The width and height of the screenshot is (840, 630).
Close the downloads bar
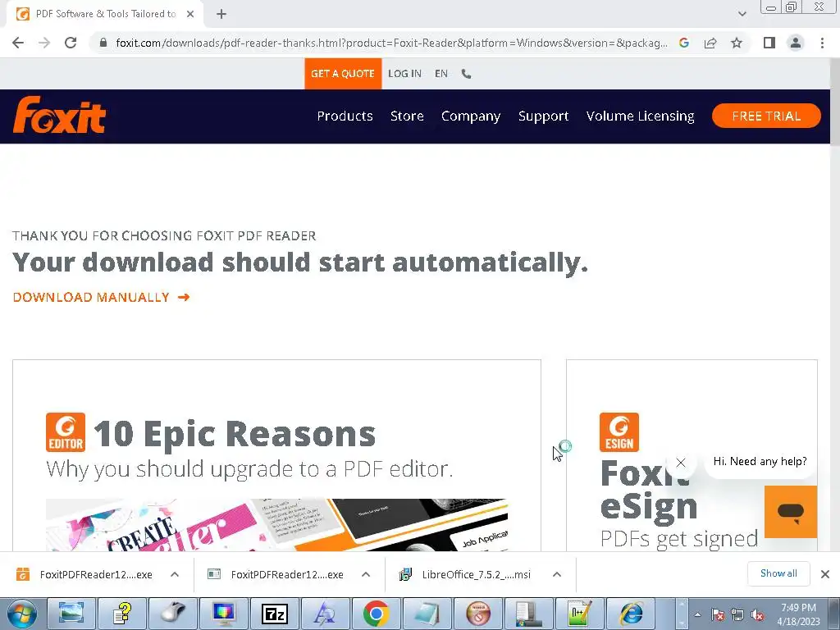point(825,574)
